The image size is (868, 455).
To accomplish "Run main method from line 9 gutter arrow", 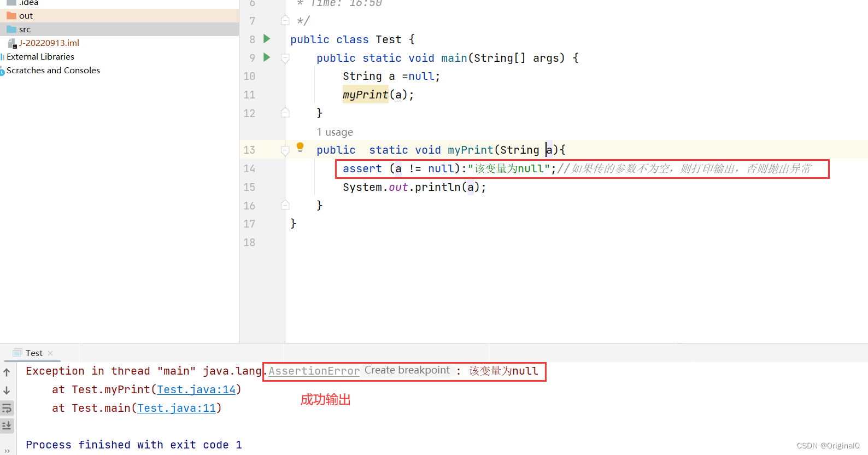I will [x=267, y=57].
